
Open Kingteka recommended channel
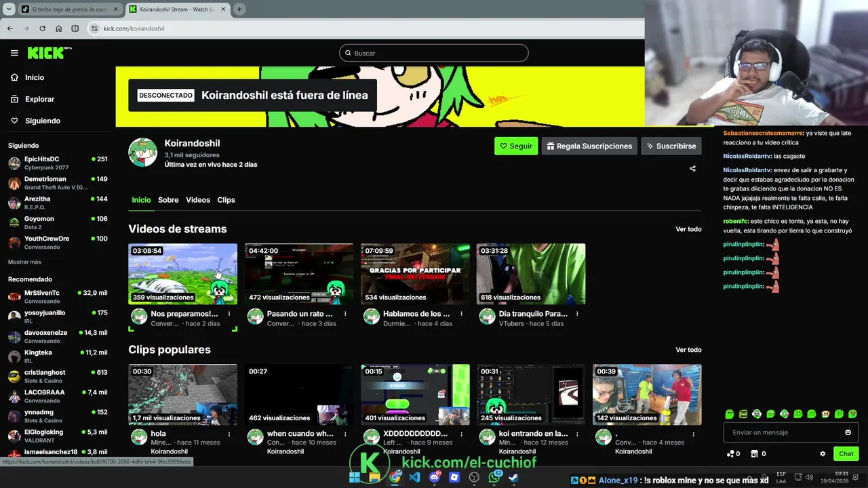(58, 357)
